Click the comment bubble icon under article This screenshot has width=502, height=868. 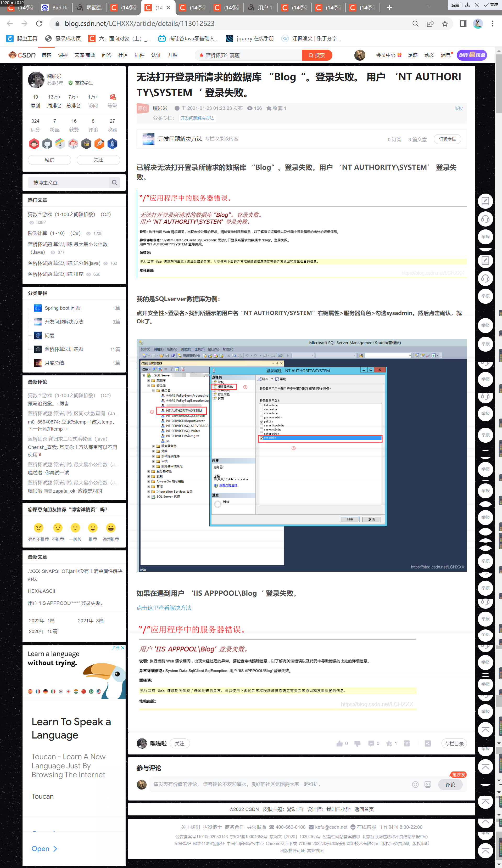371,743
